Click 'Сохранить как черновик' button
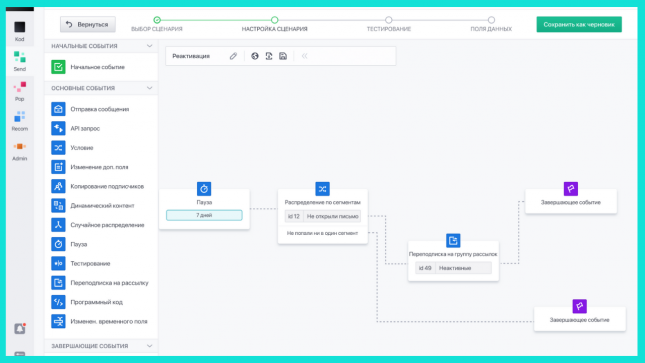Screen dimensions: 645x363 (579, 24)
